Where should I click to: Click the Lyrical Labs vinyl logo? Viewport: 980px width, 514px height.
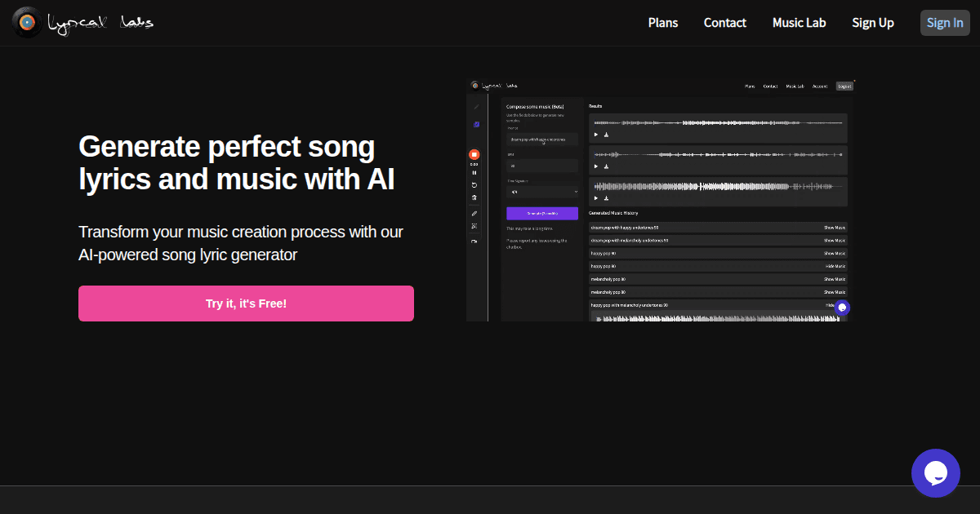point(29,23)
